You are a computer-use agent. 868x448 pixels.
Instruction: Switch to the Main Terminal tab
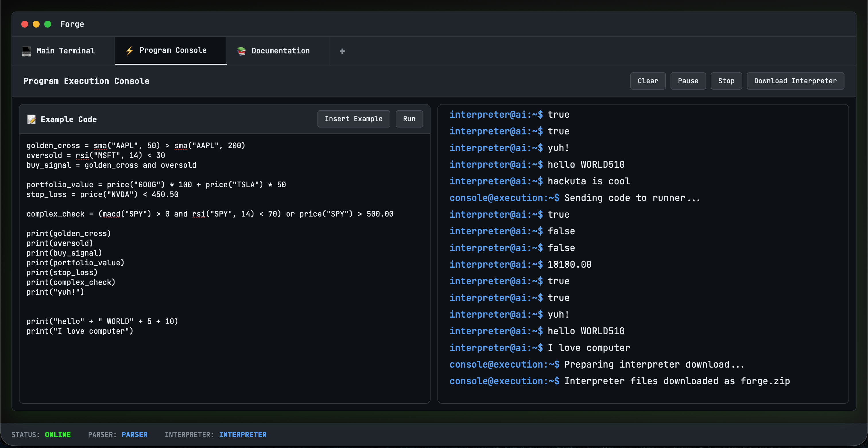point(65,51)
